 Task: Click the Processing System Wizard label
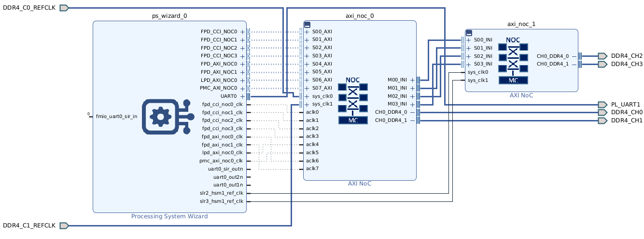pos(169,216)
